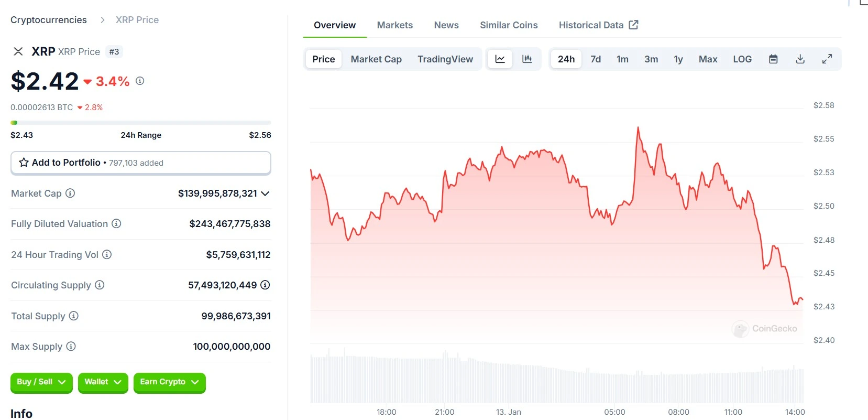Click XRP Price breadcrumb
This screenshot has height=420, width=868.
click(x=137, y=20)
